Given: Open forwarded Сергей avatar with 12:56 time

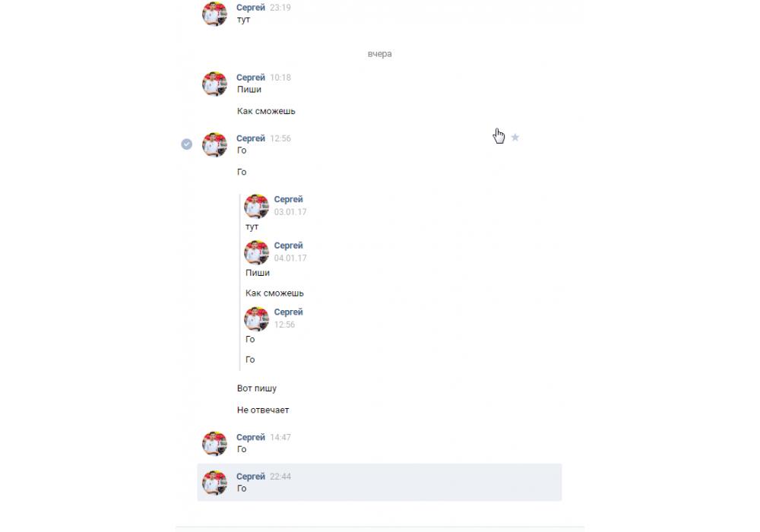Looking at the screenshot, I should click(x=256, y=318).
